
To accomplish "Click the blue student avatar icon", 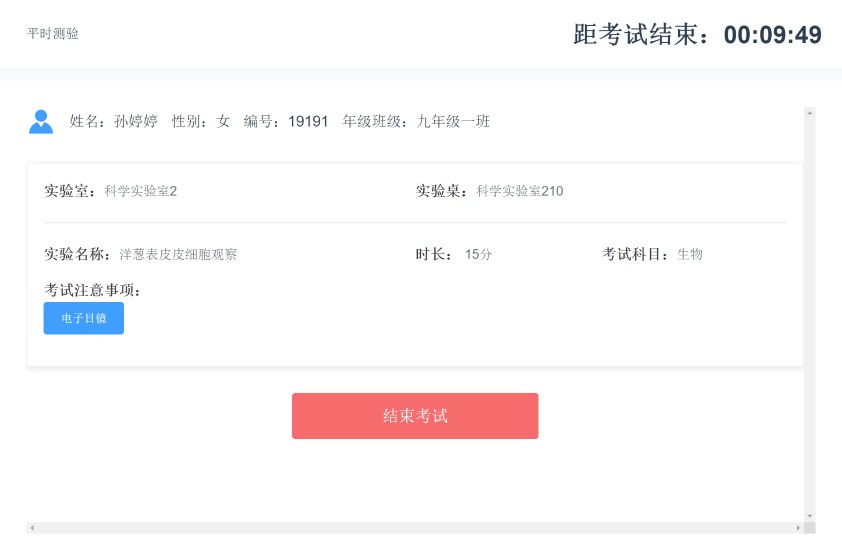I will click(x=41, y=122).
